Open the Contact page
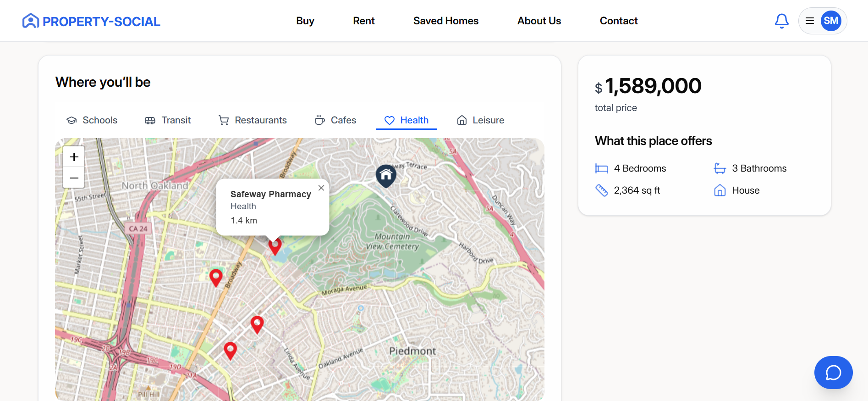Image resolution: width=868 pixels, height=401 pixels. (x=619, y=21)
